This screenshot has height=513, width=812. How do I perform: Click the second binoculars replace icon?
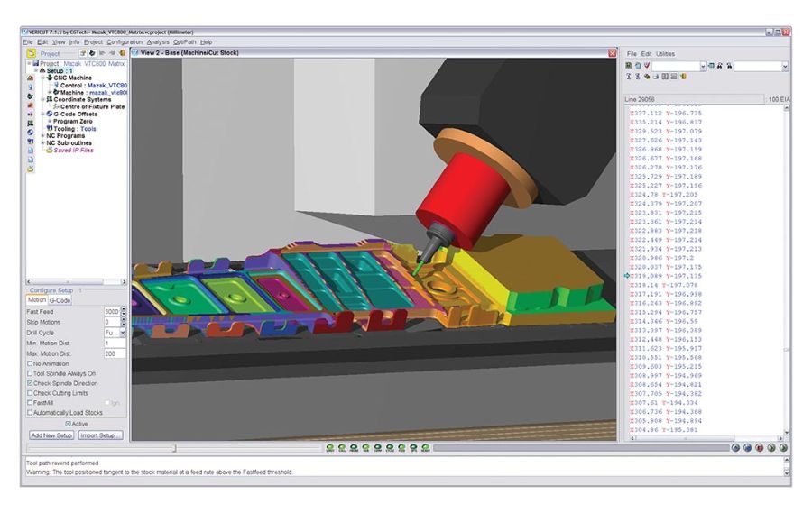coord(729,66)
